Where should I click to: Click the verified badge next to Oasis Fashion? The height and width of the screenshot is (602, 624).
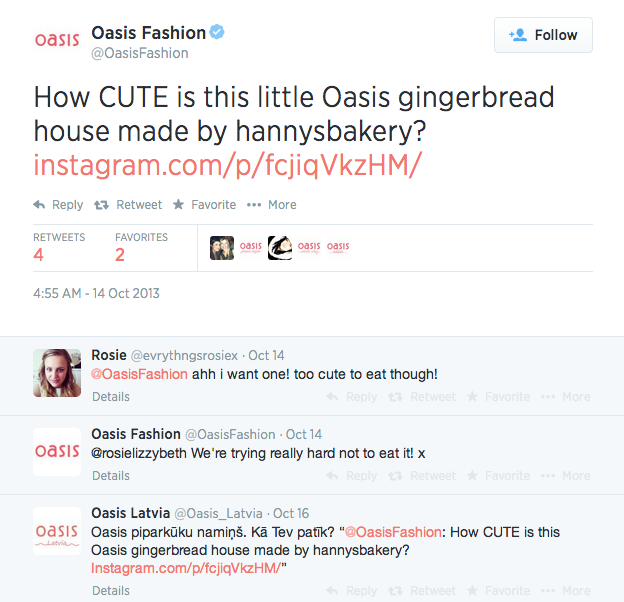point(217,33)
